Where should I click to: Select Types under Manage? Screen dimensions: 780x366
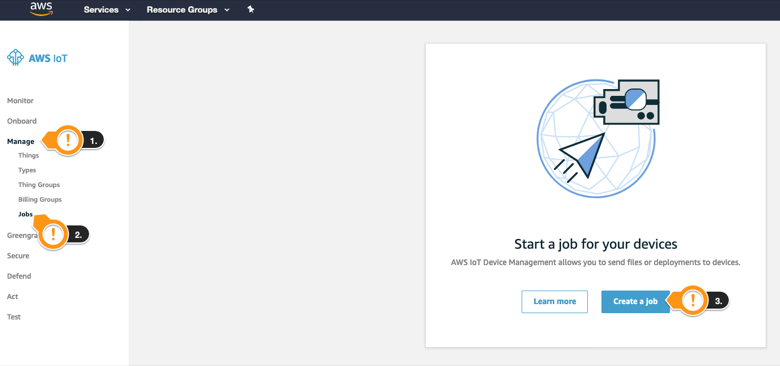click(x=27, y=170)
